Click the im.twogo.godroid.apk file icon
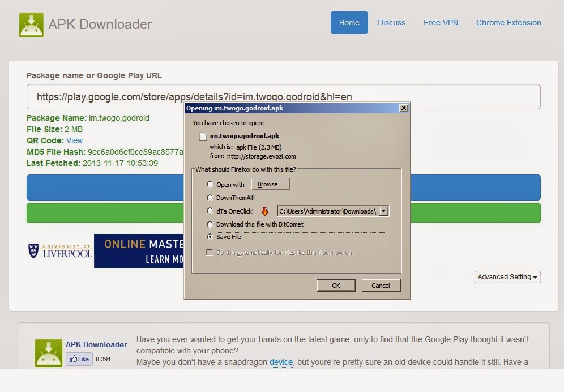The image size is (564, 392). tap(203, 137)
